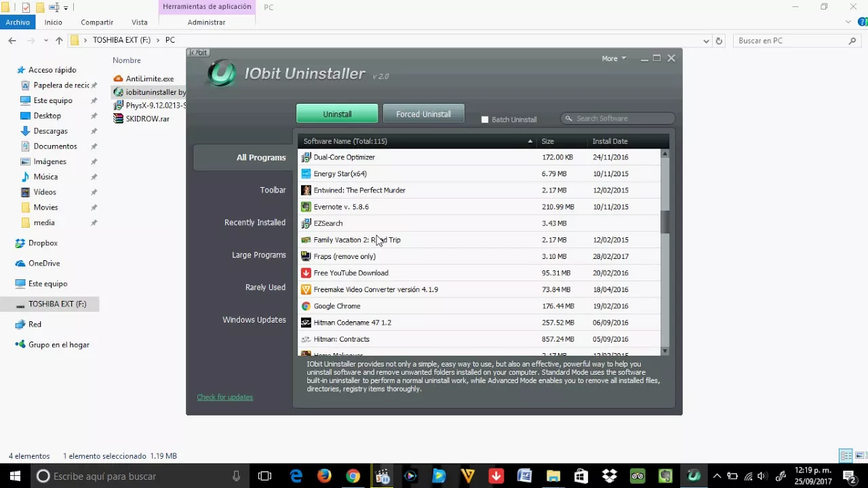Click the Fraps (remove only) icon
Viewport: 868px width, 488px height.
(306, 256)
